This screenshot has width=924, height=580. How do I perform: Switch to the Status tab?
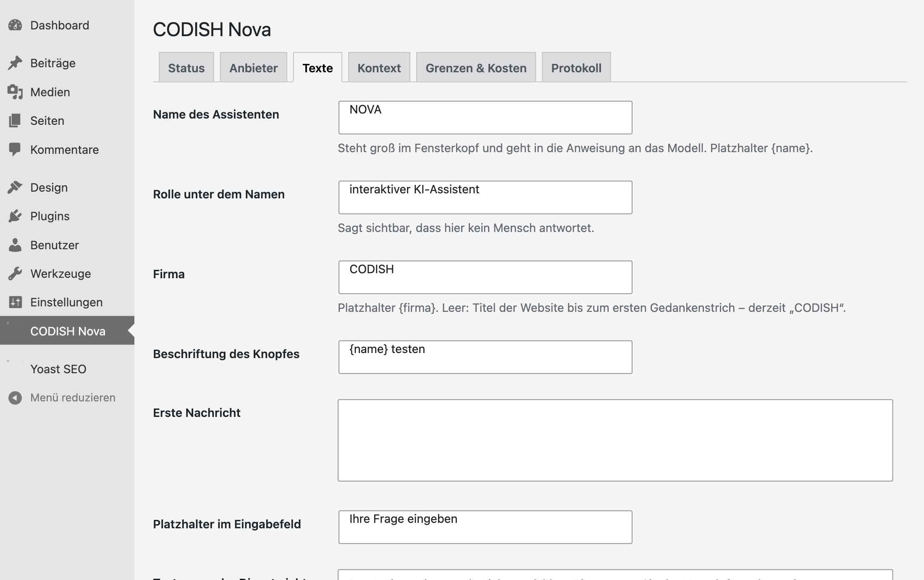(186, 67)
